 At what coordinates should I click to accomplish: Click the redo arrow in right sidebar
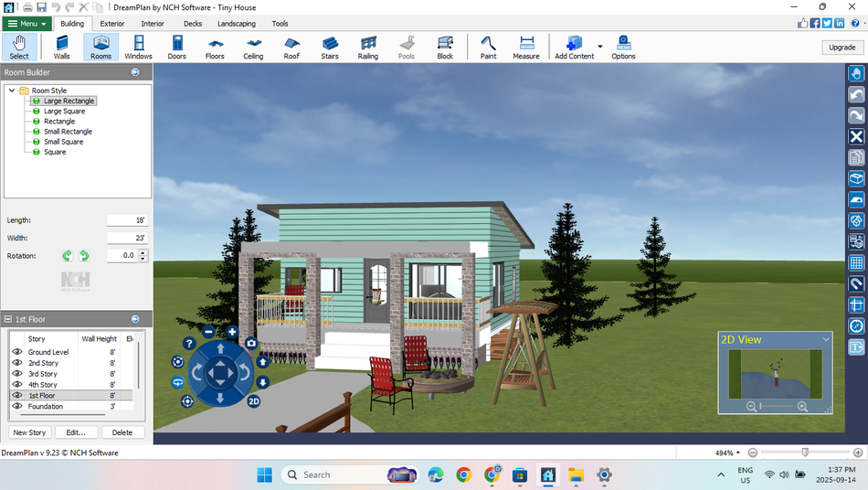[856, 116]
